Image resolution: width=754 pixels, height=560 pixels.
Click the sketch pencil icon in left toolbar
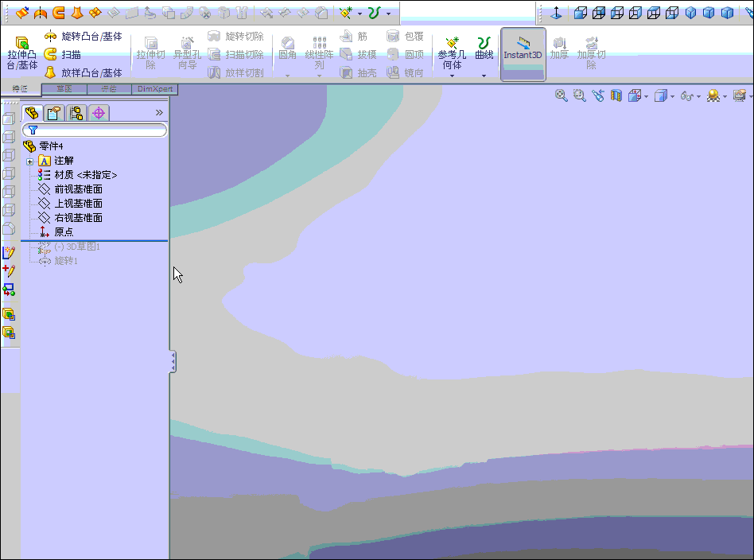[x=9, y=253]
